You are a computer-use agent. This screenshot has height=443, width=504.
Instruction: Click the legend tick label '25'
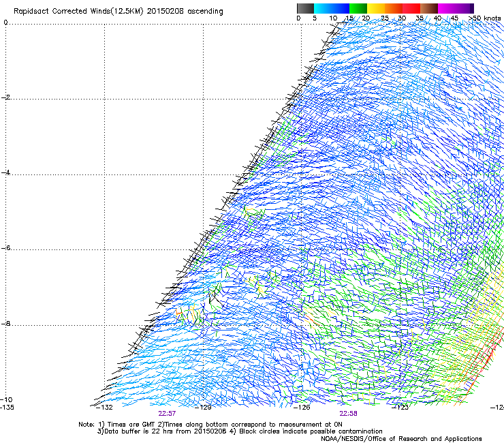click(385, 18)
